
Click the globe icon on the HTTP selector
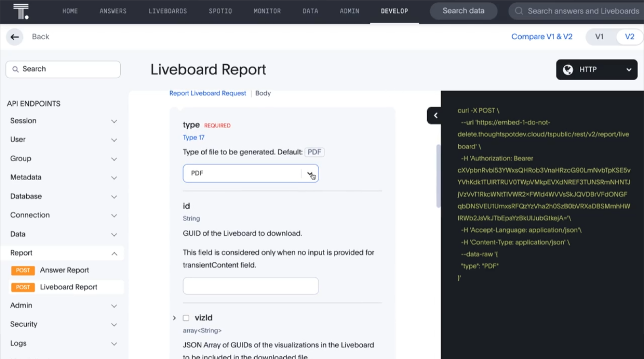point(568,70)
